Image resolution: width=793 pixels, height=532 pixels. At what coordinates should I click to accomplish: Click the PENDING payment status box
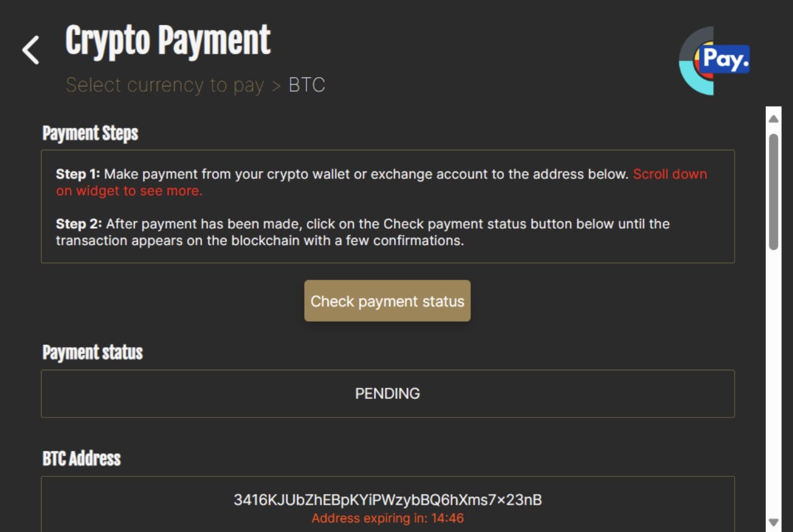pos(387,394)
